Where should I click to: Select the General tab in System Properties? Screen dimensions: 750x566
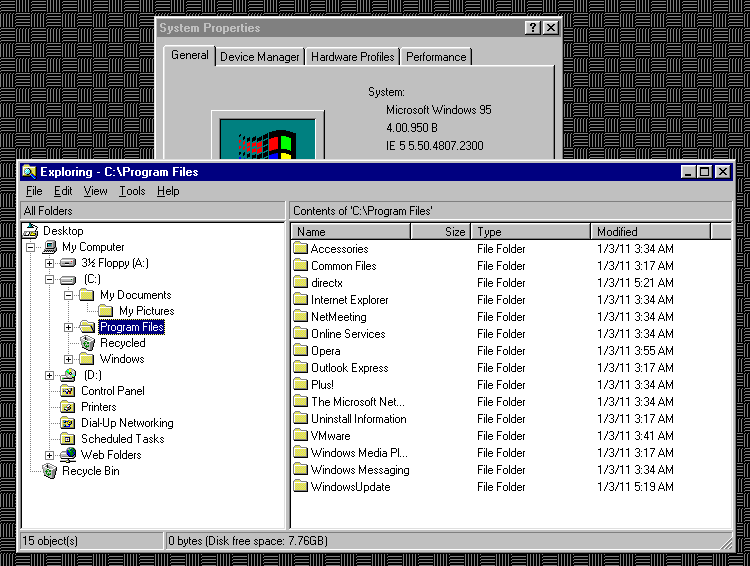pyautogui.click(x=190, y=55)
